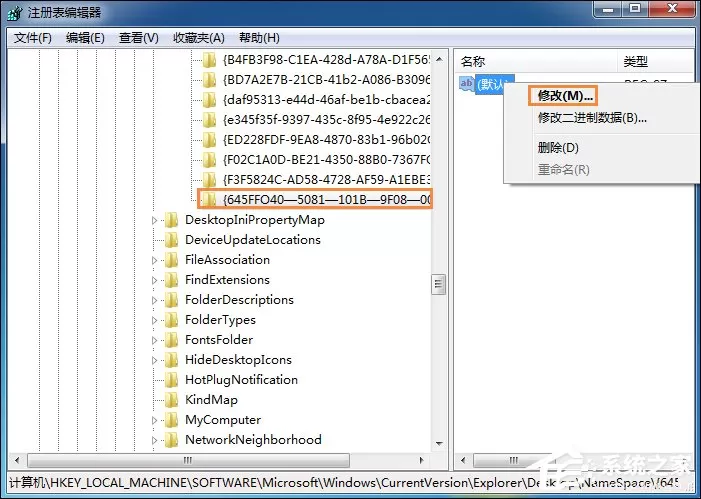Screen dimensions: 701x499
Task: Expand the NetworkNeighborhood key
Action: pos(154,440)
